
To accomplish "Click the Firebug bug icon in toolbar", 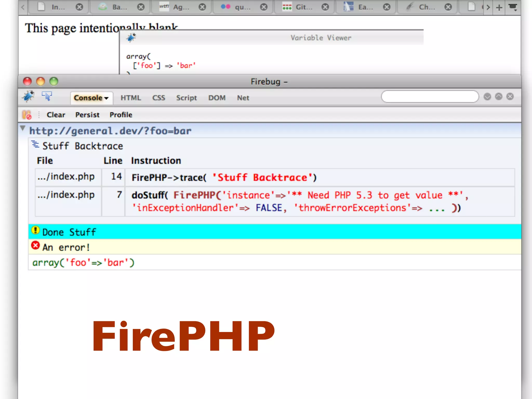I will [x=28, y=97].
